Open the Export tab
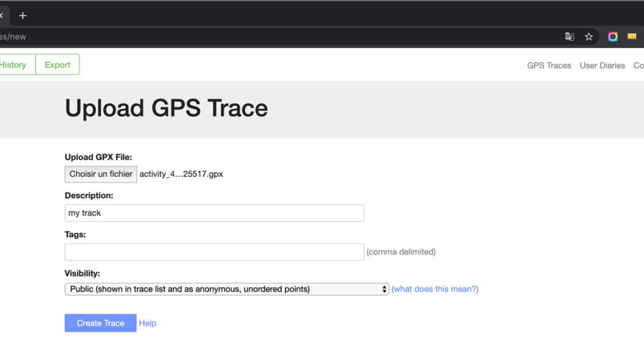The height and width of the screenshot is (350, 644). pos(57,65)
